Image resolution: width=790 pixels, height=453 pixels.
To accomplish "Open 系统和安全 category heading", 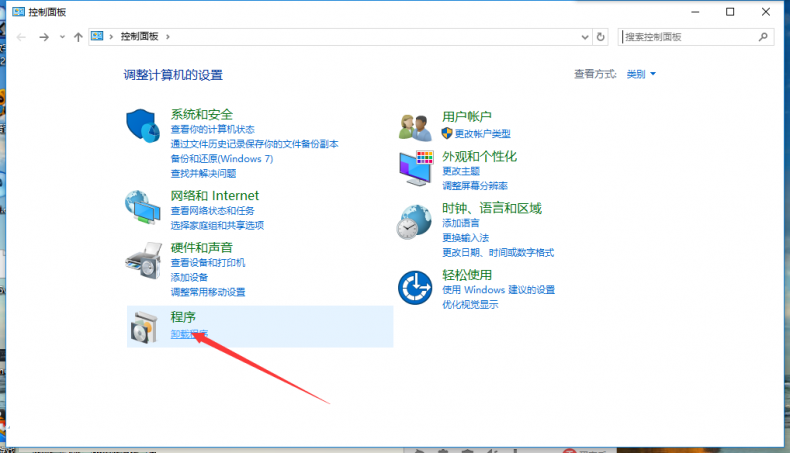I will pyautogui.click(x=202, y=114).
